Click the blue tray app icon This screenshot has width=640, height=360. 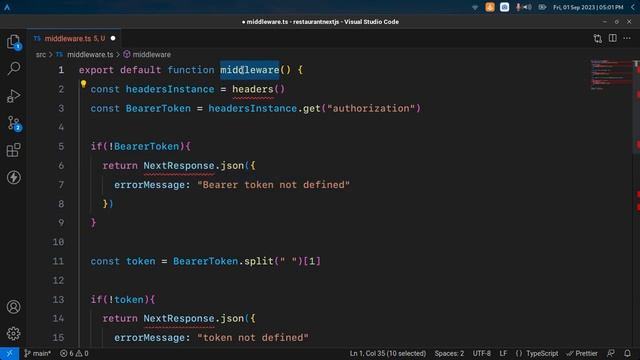click(504, 7)
